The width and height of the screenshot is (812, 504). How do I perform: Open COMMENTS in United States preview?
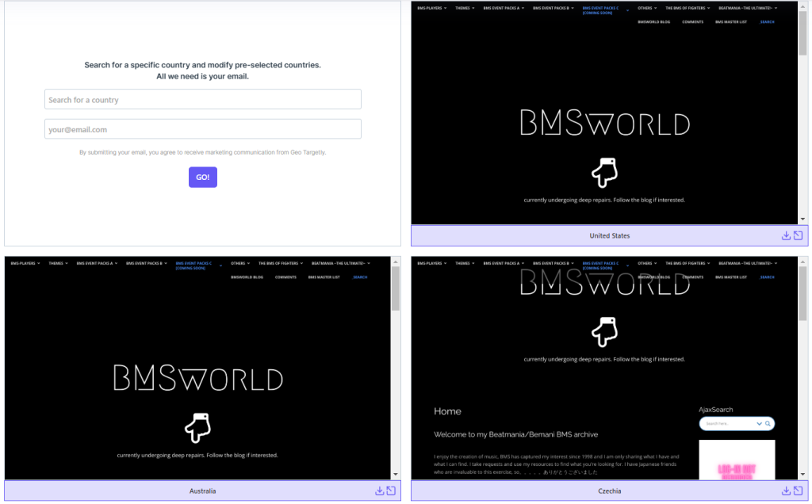coord(692,22)
